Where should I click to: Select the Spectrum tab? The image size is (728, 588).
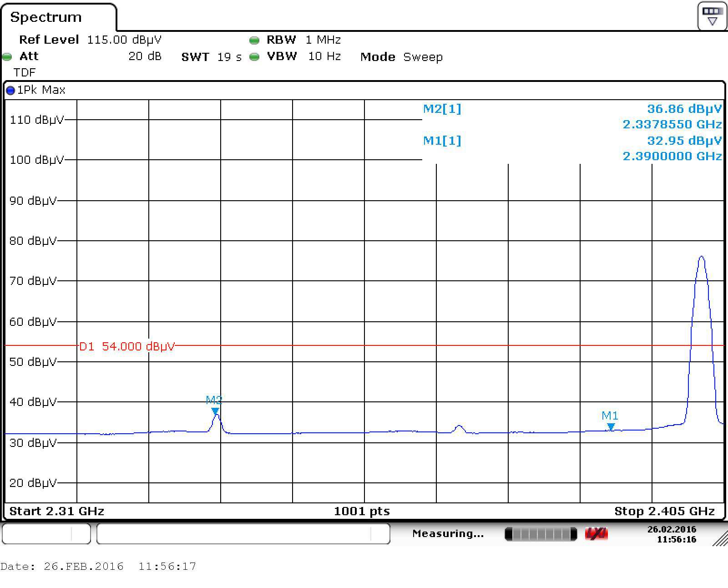click(45, 17)
